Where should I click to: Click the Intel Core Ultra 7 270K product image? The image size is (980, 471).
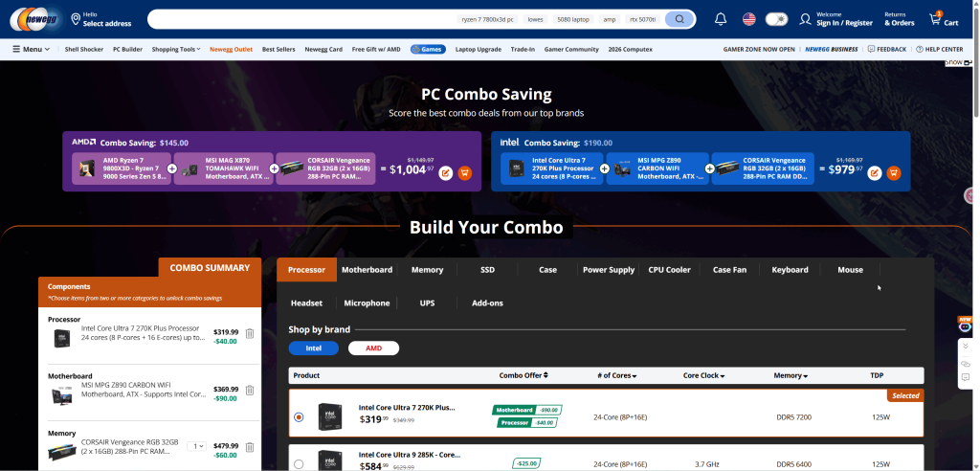pyautogui.click(x=330, y=416)
